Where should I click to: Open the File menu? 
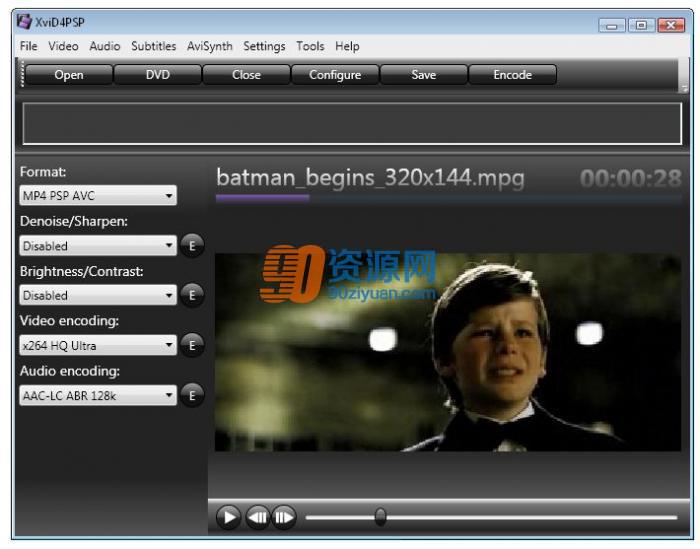29,46
